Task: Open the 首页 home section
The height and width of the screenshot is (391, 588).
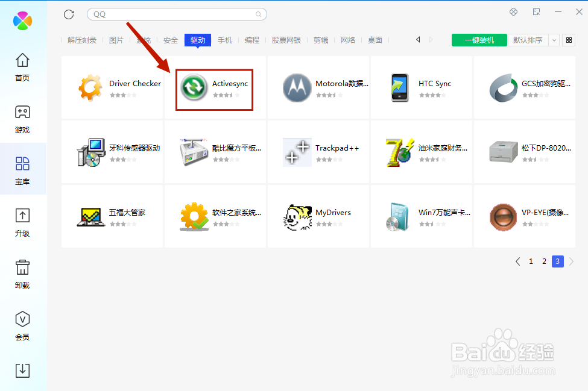Action: (x=22, y=67)
